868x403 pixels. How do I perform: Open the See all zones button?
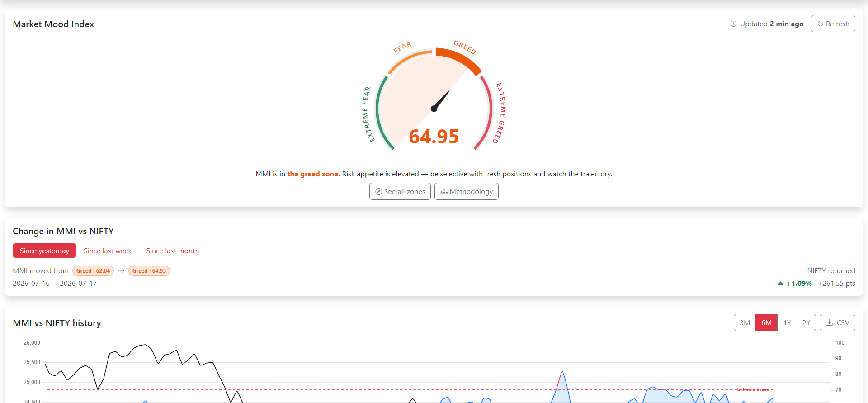click(400, 191)
